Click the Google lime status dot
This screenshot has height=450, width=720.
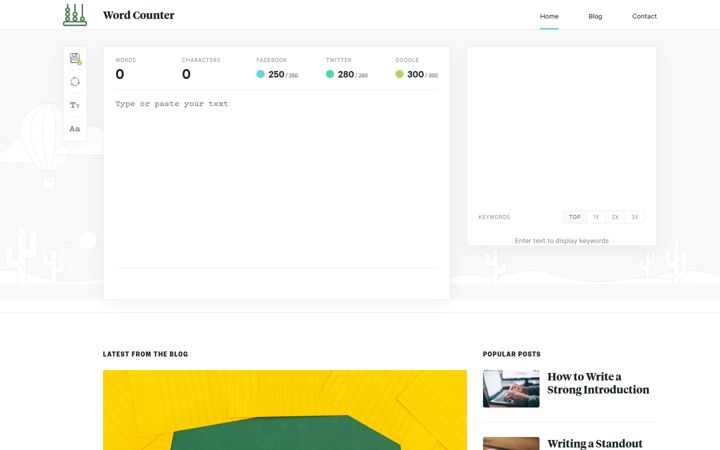click(x=399, y=74)
